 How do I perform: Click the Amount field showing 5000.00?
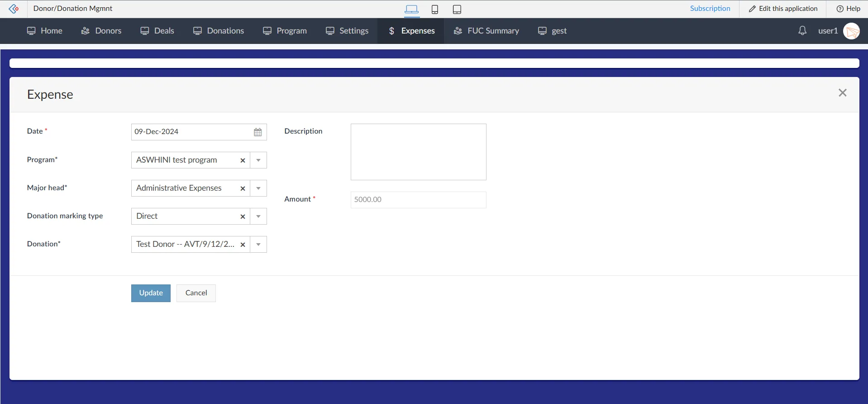coord(419,200)
